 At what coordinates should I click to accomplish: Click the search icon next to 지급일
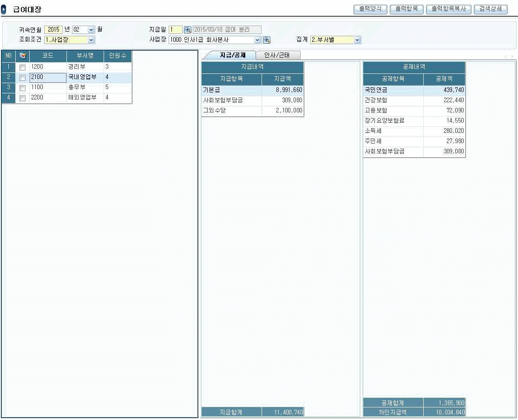188,30
